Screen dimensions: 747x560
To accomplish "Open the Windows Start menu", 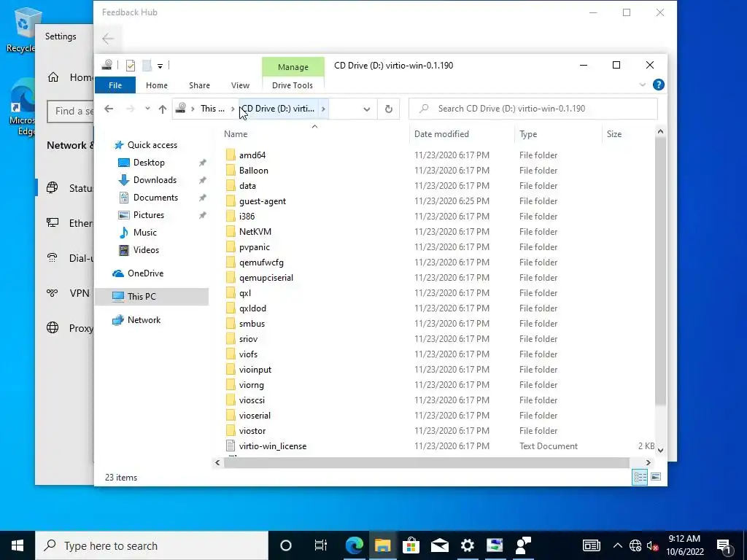I will (18, 545).
